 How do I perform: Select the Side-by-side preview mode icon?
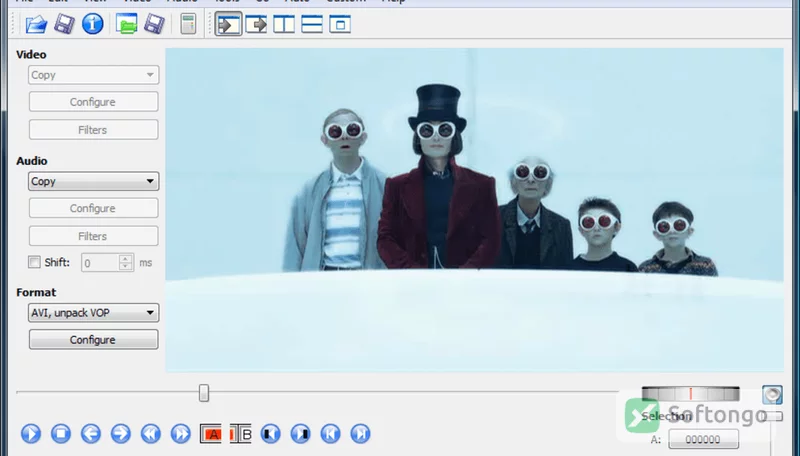point(284,24)
